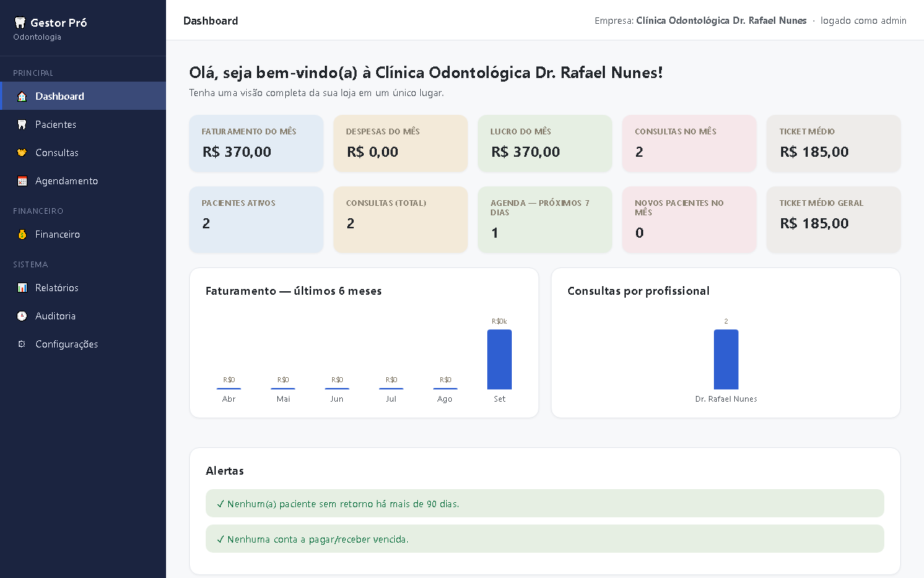Viewport: 924px width, 578px height.
Task: Click the Relatórios chart icon
Action: (22, 288)
